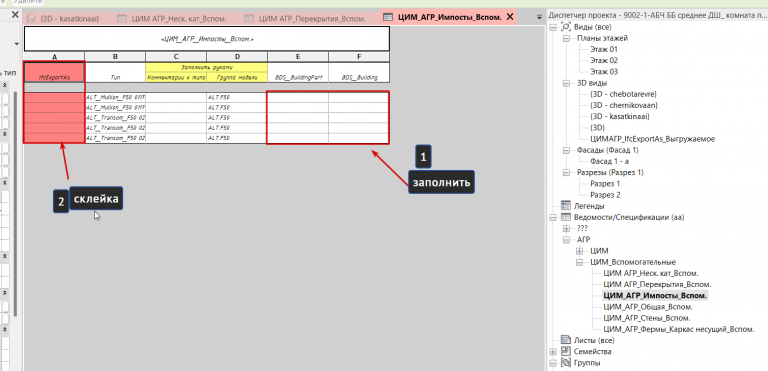Click the Группы groups icon

click(566, 363)
